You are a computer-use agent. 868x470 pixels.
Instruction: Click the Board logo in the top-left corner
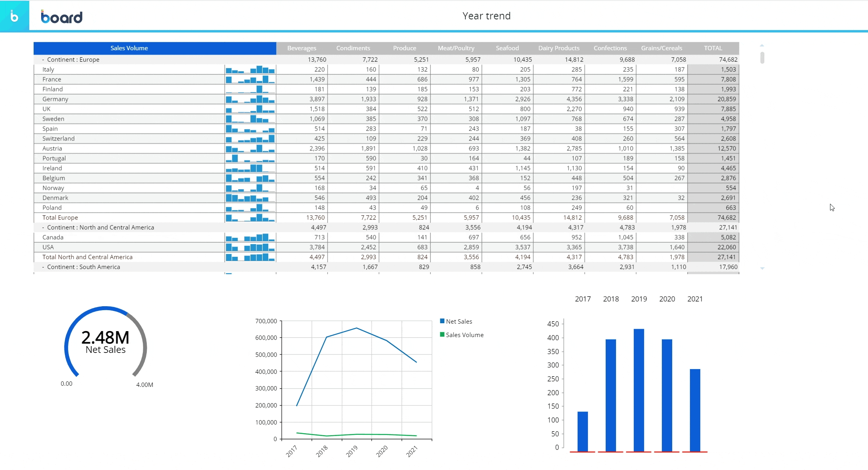coord(61,16)
